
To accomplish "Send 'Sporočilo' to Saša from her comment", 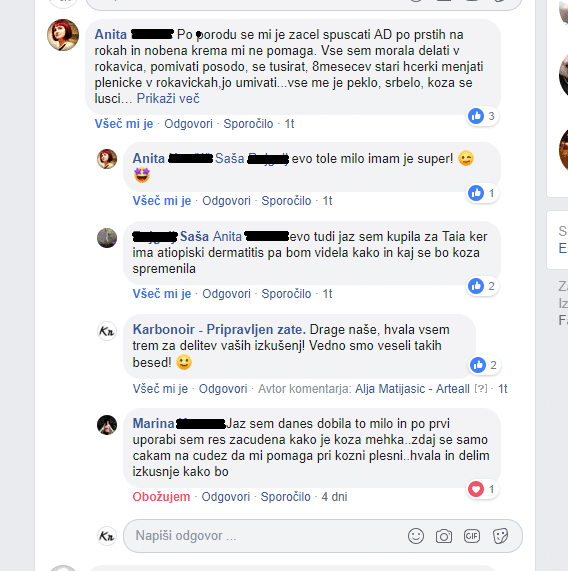I will [x=286, y=294].
